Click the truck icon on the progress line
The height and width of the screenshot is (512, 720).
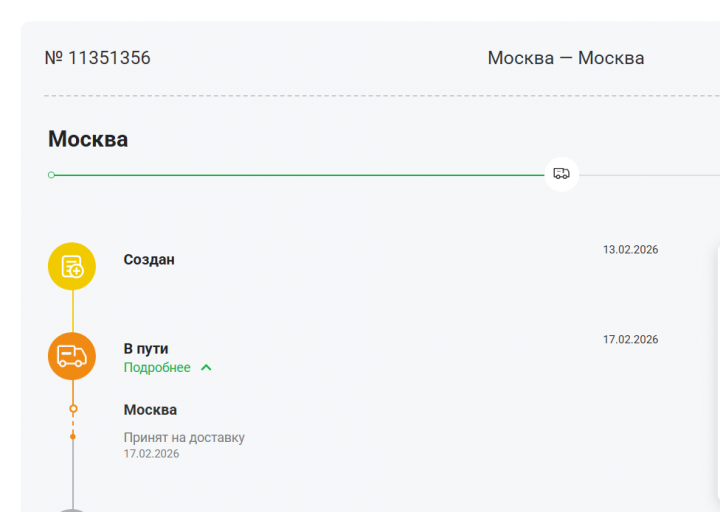561,174
